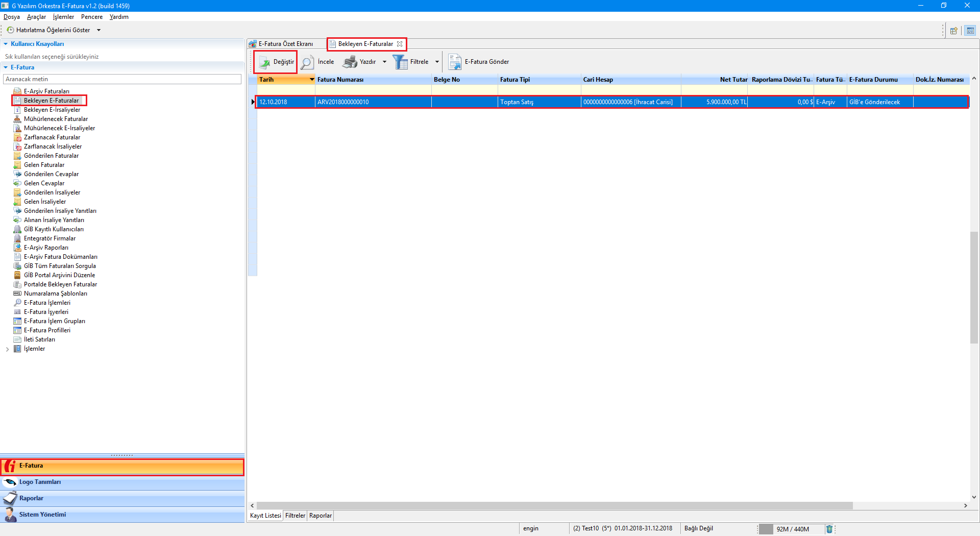Close the Bekleyen E-Faturalar tab
This screenshot has height=536, width=980.
(x=400, y=44)
